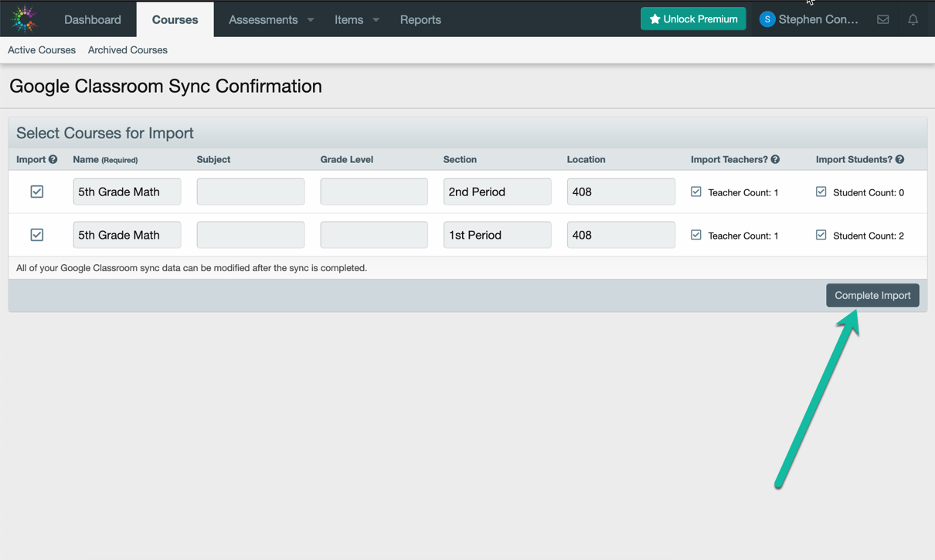
Task: Click Grade Level field in the 1st Period row
Action: pyautogui.click(x=374, y=235)
